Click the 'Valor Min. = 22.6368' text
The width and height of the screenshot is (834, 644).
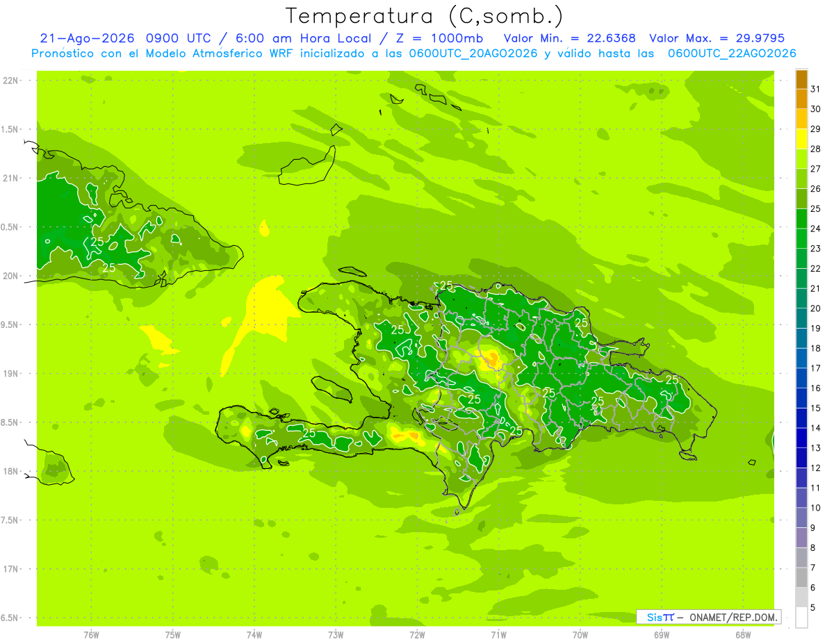[x=570, y=38]
